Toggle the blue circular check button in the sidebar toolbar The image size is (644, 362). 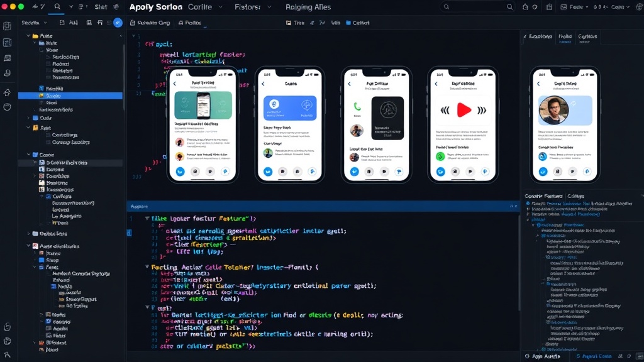118,23
